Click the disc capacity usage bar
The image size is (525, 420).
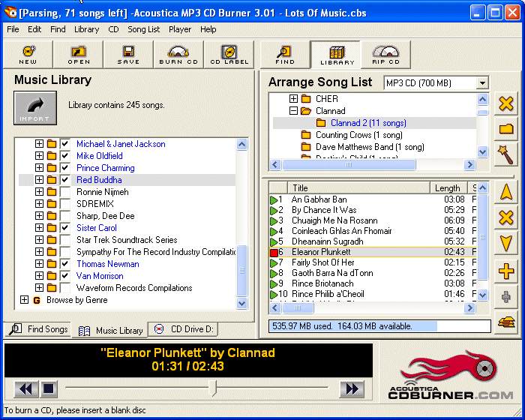point(379,326)
